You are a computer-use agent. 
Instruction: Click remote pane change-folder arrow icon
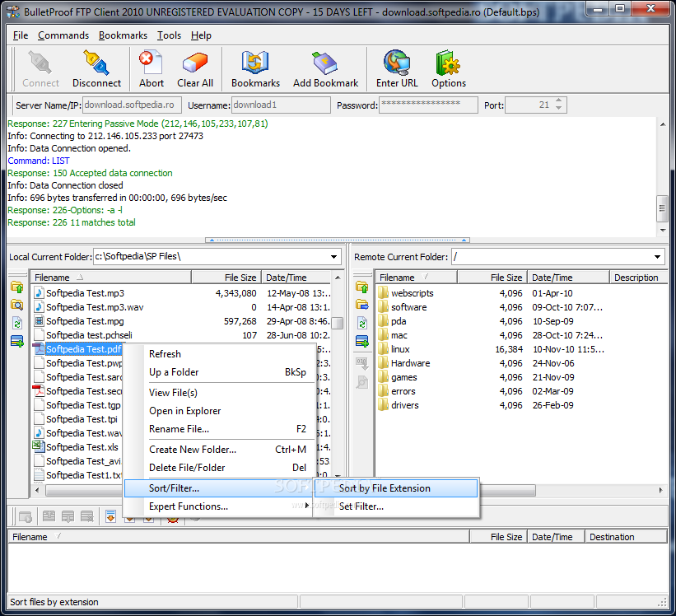tap(362, 306)
